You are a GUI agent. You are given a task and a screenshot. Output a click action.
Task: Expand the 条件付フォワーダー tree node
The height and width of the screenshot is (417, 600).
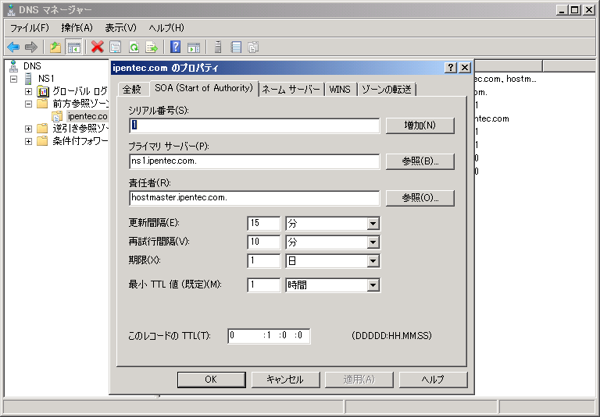point(28,142)
